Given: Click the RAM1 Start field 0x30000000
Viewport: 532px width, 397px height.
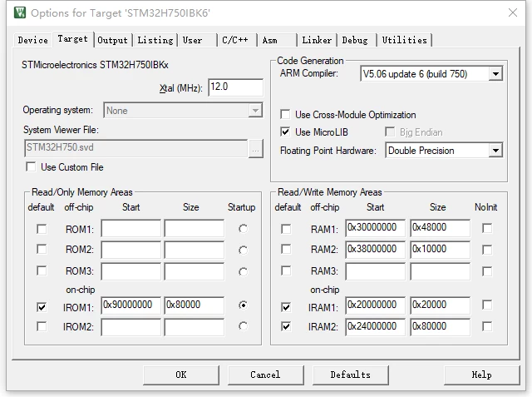Looking at the screenshot, I should [376, 228].
